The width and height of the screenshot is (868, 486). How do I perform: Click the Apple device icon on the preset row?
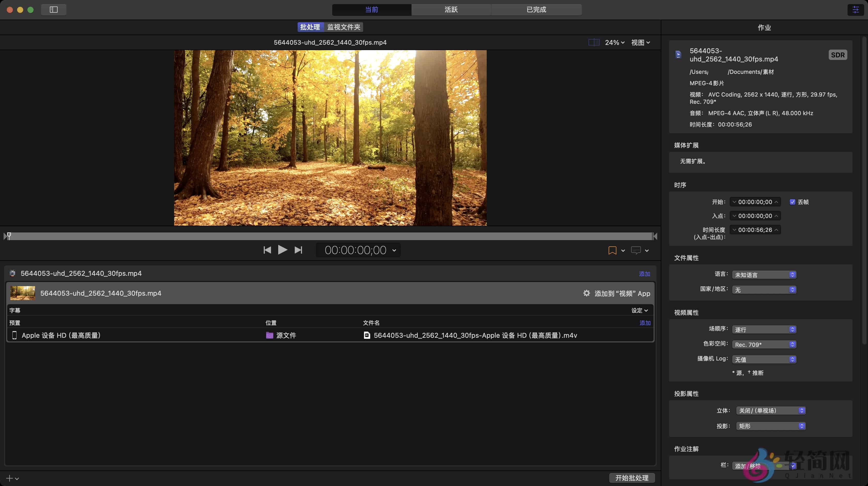(x=14, y=335)
